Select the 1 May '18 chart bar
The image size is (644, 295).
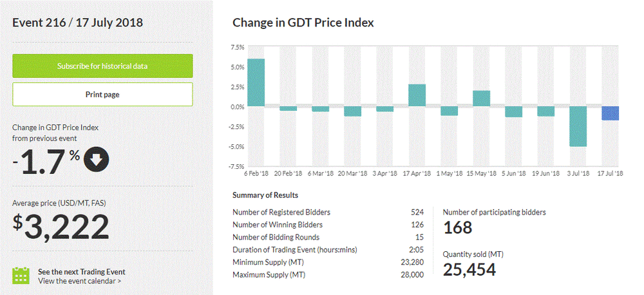tap(450, 111)
